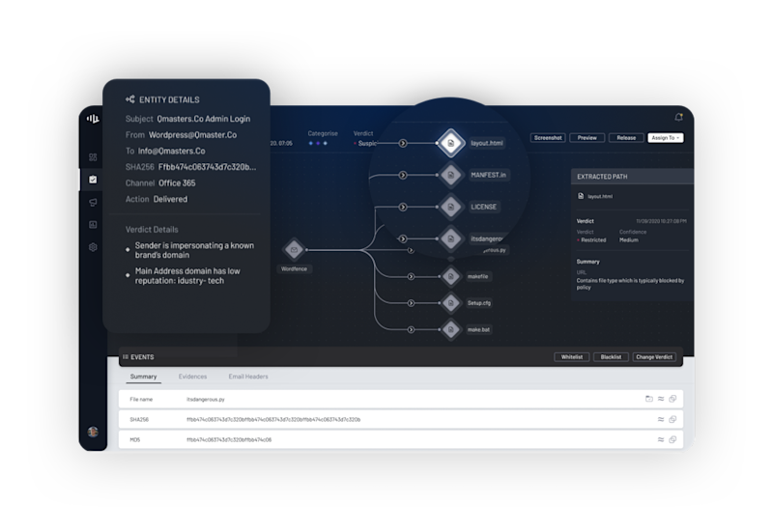Expand the arrow connector before LICENSE
This screenshot has width=773, height=532.
coord(403,207)
